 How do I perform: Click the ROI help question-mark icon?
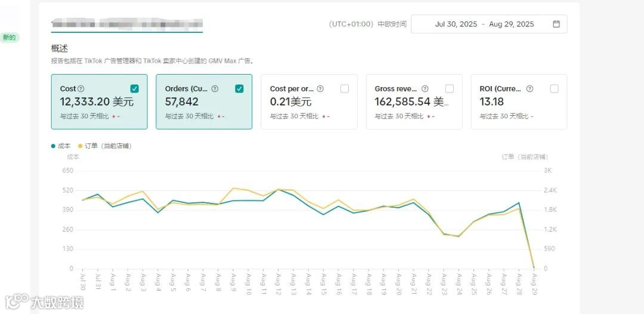point(530,89)
